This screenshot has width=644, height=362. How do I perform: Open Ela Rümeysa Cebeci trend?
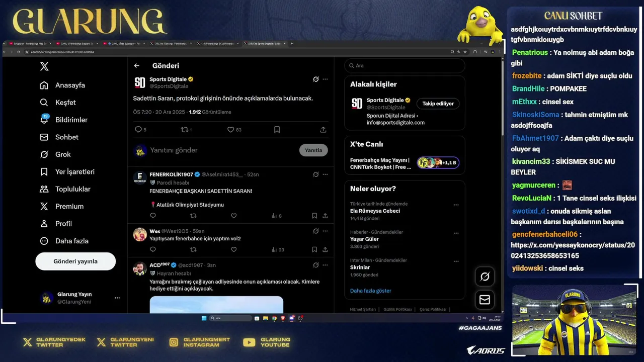(375, 211)
